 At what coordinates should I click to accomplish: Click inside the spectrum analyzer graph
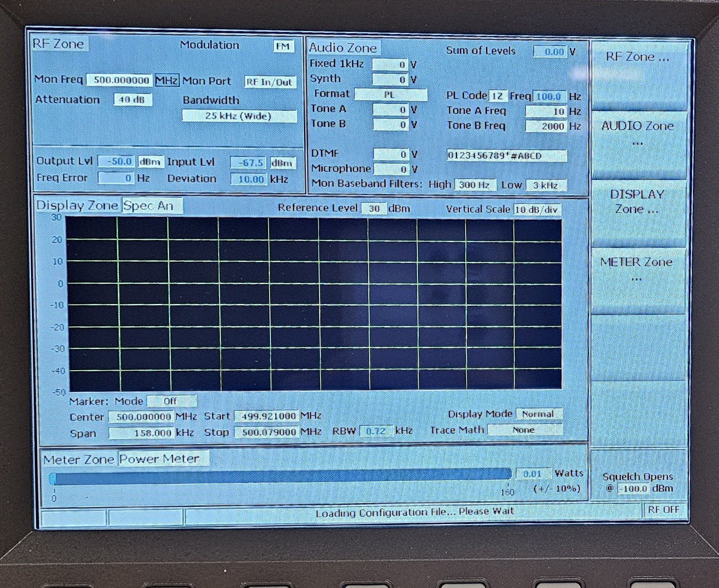(314, 304)
